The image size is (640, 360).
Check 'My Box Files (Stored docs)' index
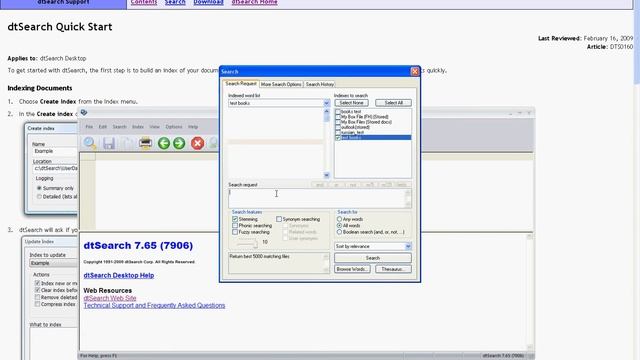click(338, 122)
